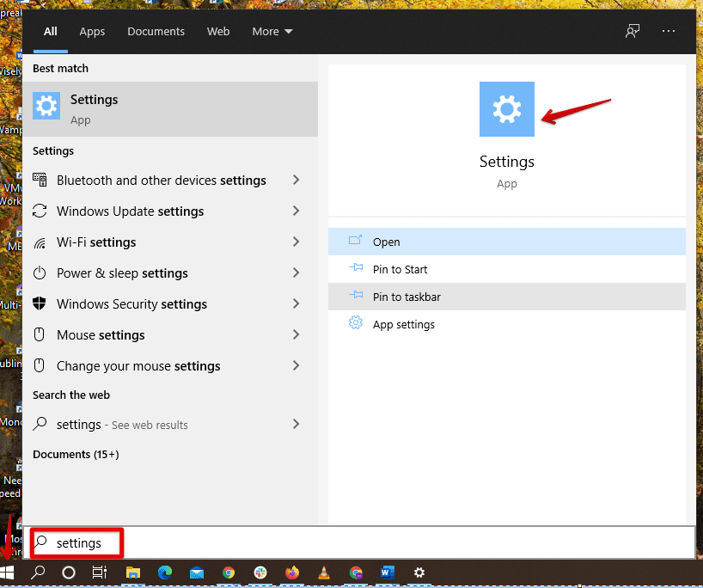703x588 pixels.
Task: Open Microsoft Word from the taskbar
Action: coord(388,573)
